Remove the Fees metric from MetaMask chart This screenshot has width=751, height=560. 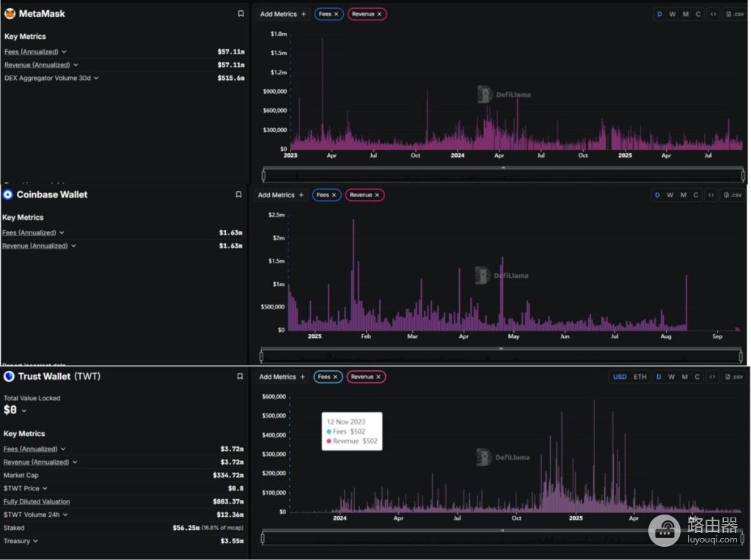[336, 15]
